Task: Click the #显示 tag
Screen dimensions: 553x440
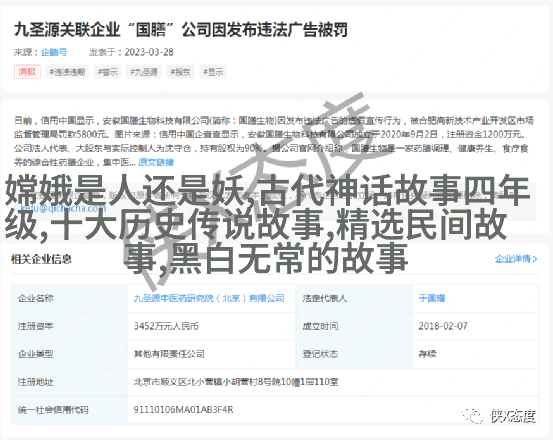Action: point(213,72)
